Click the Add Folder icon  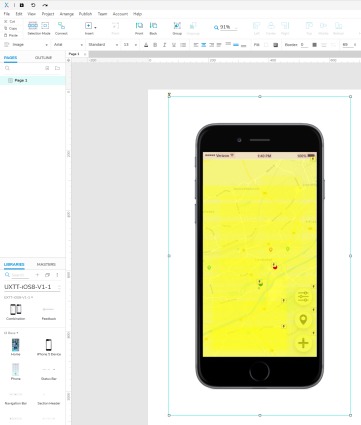point(57,68)
